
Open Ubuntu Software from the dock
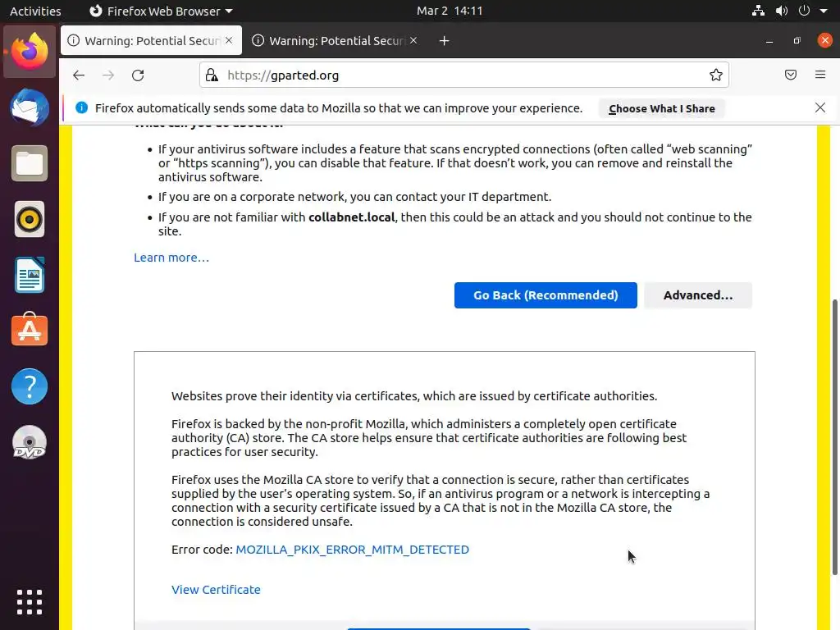[30, 329]
